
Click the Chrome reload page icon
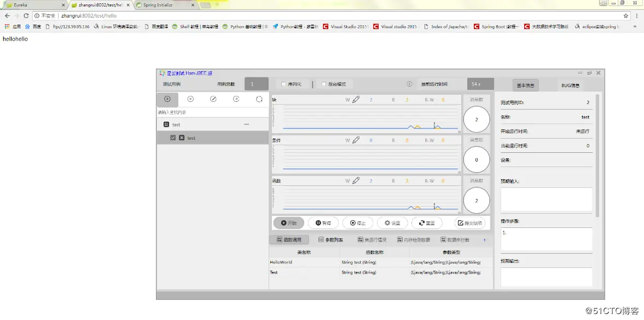click(26, 16)
